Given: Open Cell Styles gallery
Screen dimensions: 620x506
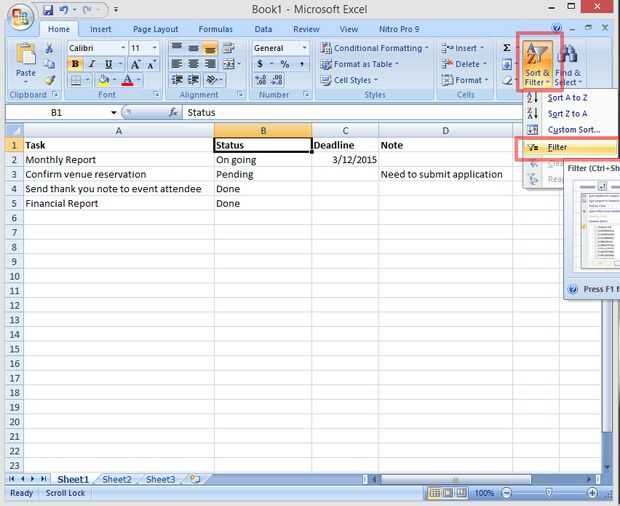Looking at the screenshot, I should 349,80.
